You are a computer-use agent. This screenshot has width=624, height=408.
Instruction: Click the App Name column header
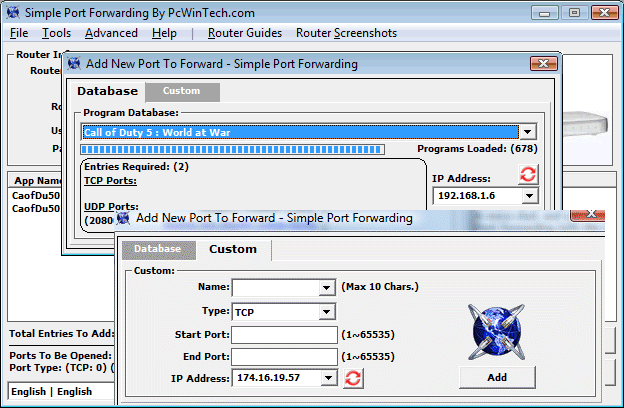[37, 181]
